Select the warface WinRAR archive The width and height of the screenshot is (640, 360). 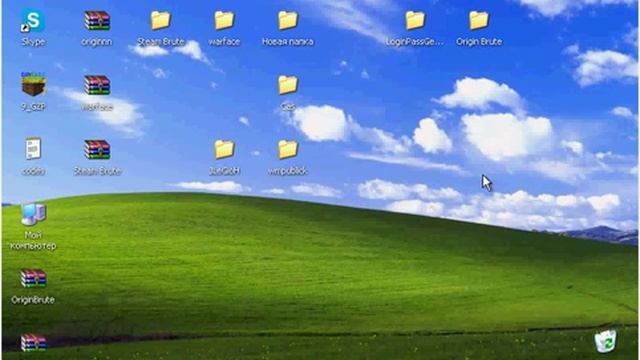coord(97,85)
